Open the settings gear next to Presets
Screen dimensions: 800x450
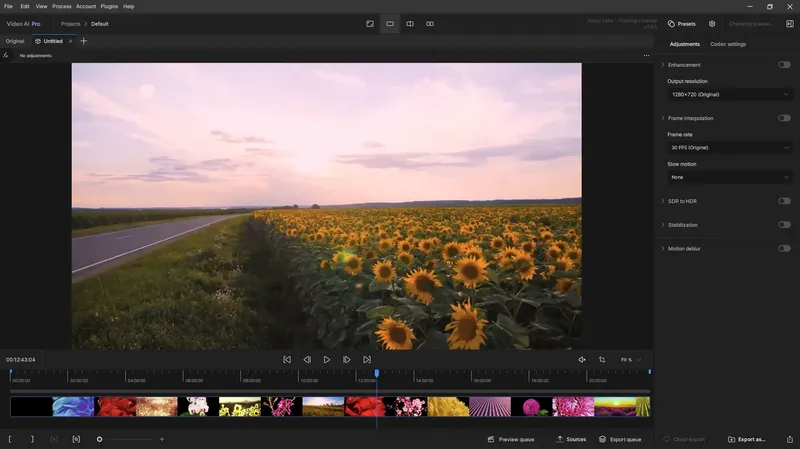click(712, 23)
